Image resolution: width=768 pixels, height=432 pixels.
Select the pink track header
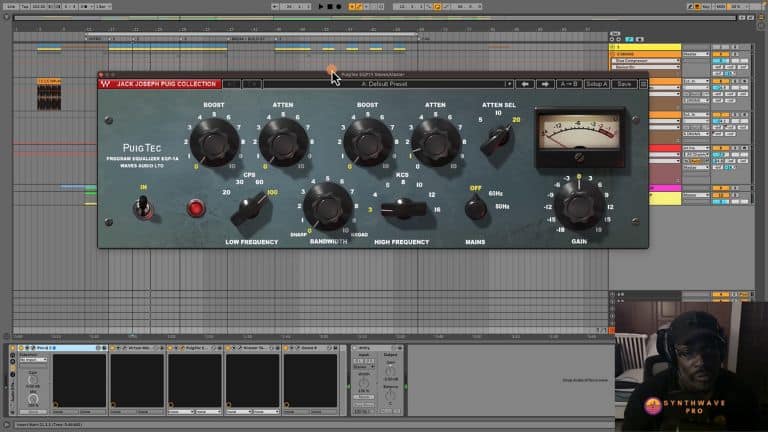point(666,188)
